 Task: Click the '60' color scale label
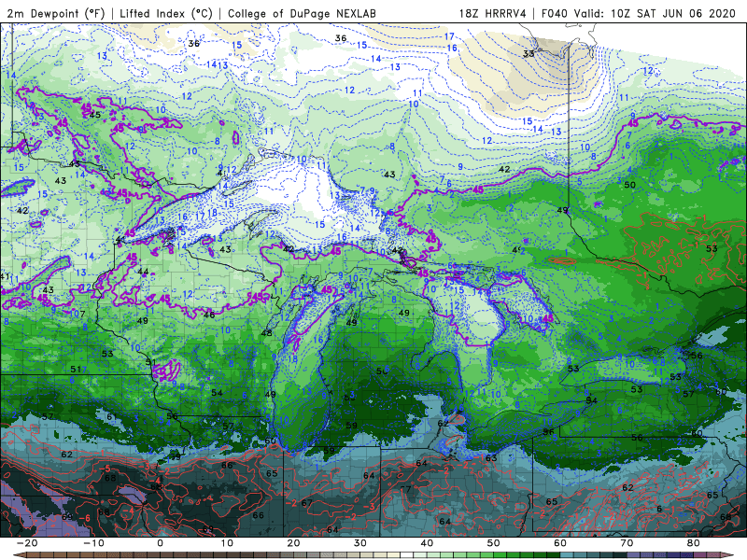click(560, 543)
